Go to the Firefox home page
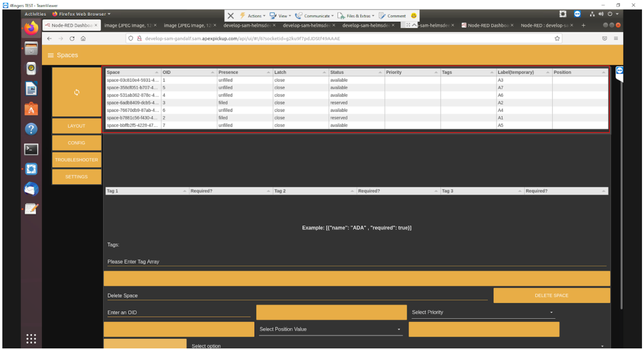The width and height of the screenshot is (644, 350). [x=83, y=39]
